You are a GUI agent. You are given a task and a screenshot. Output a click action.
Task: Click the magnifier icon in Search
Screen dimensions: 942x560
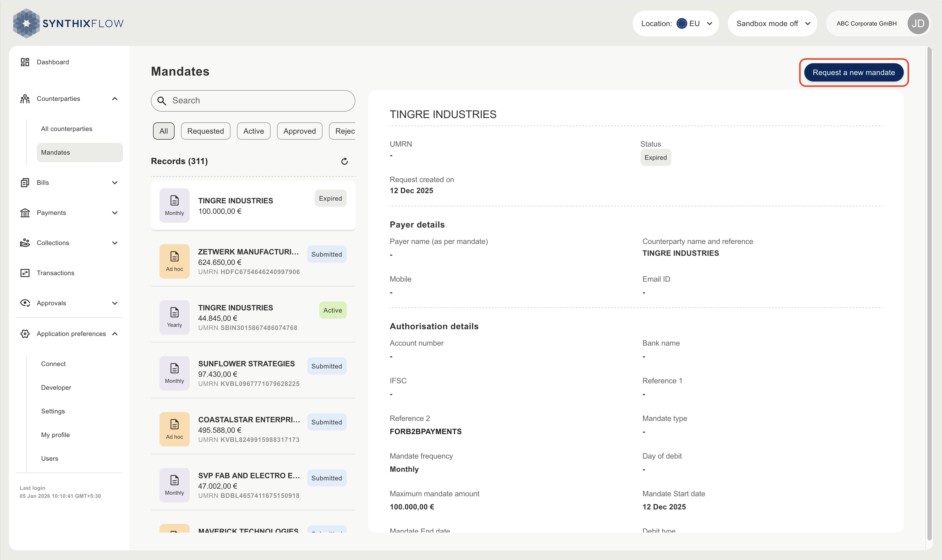pos(162,101)
